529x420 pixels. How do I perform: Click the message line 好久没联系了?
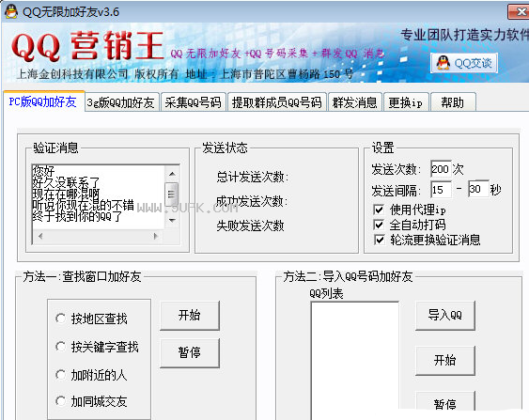tap(66, 183)
